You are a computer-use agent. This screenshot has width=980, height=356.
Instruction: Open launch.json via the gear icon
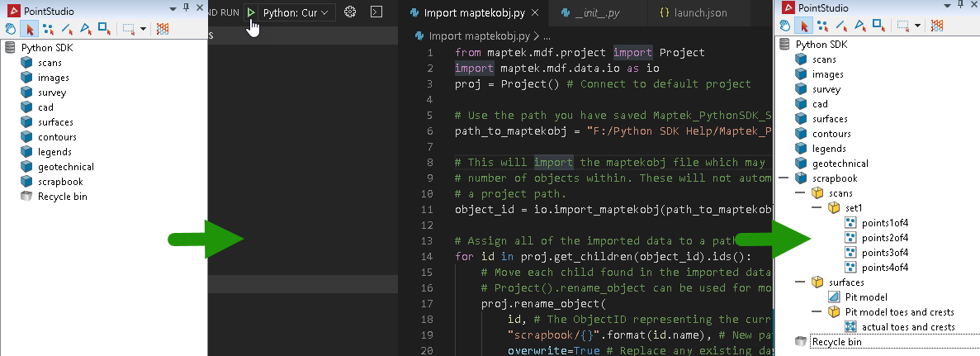tap(350, 12)
